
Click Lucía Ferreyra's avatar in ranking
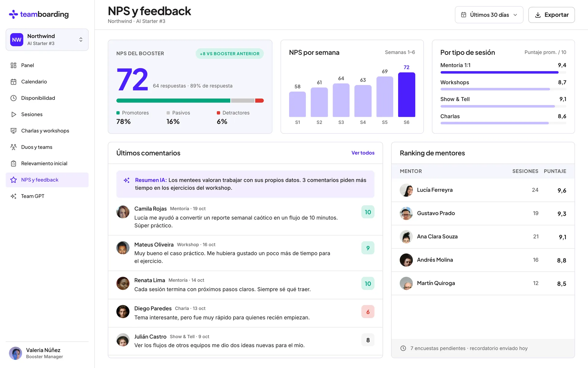click(x=406, y=190)
